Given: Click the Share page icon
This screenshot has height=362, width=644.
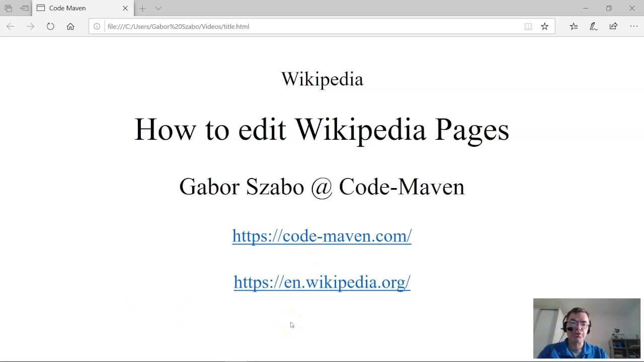Looking at the screenshot, I should (x=613, y=26).
